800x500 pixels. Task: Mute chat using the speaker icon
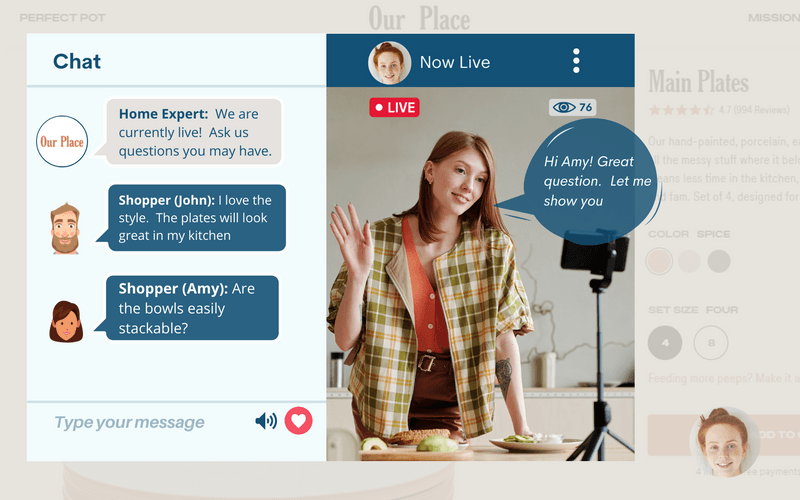click(x=266, y=421)
